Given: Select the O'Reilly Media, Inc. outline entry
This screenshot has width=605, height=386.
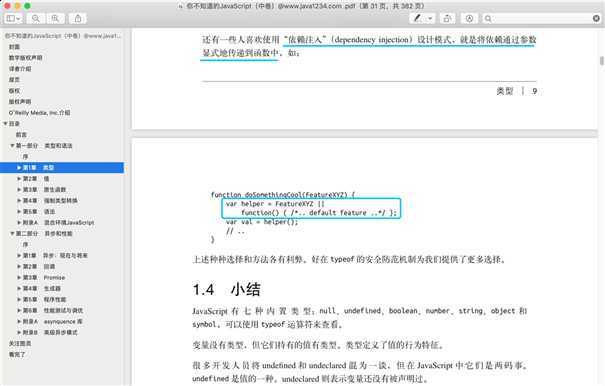Looking at the screenshot, I should tap(39, 113).
